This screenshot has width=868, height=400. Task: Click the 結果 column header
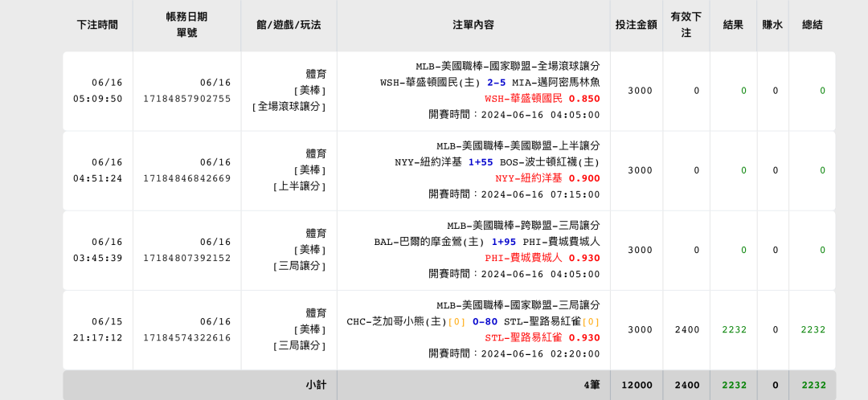(733, 25)
